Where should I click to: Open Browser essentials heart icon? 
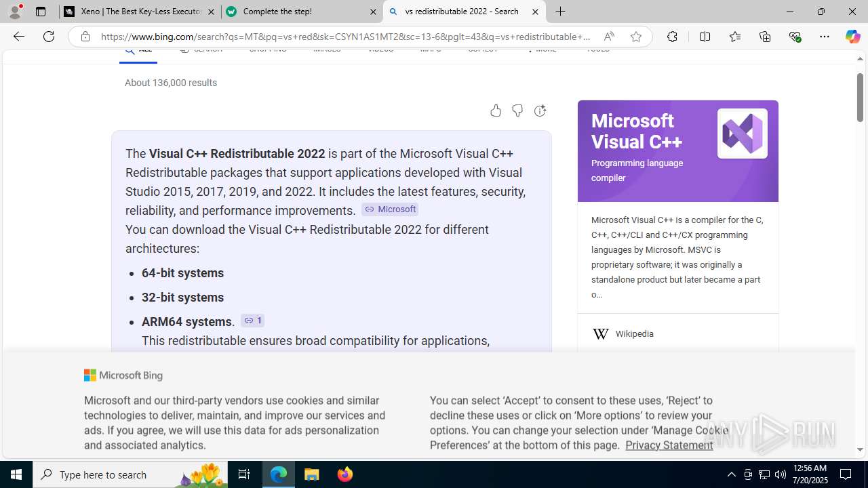795,37
